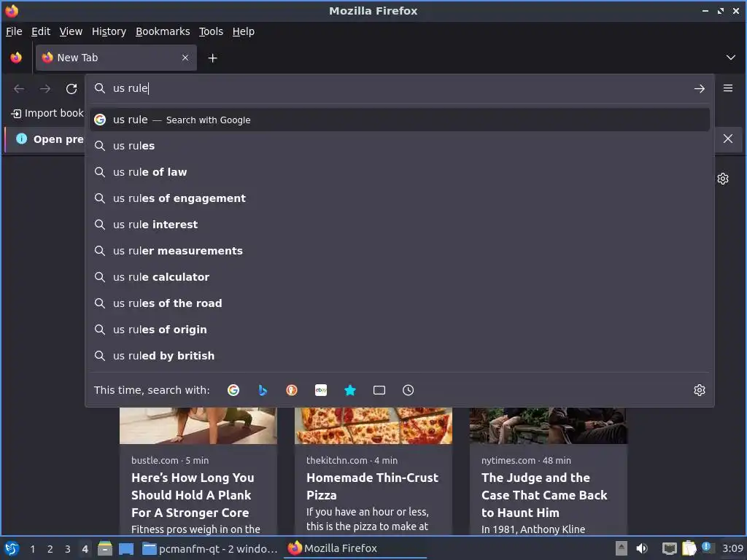
Task: Open the Lubuntu start menu
Action: click(12, 548)
